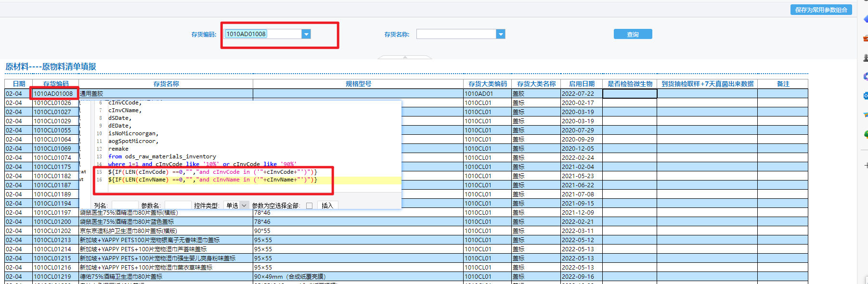868x284 pixels.
Task: Open the Outlook icon in the browser sidebar
Action: click(x=865, y=96)
